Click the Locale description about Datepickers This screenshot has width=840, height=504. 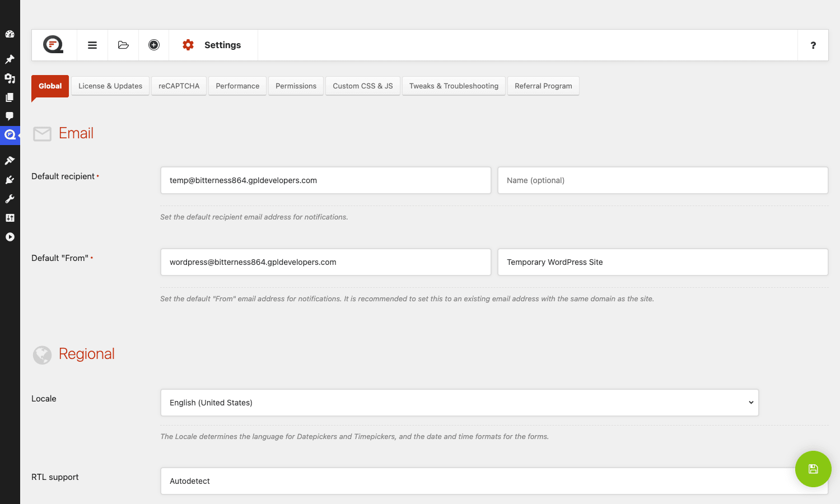coord(354,437)
